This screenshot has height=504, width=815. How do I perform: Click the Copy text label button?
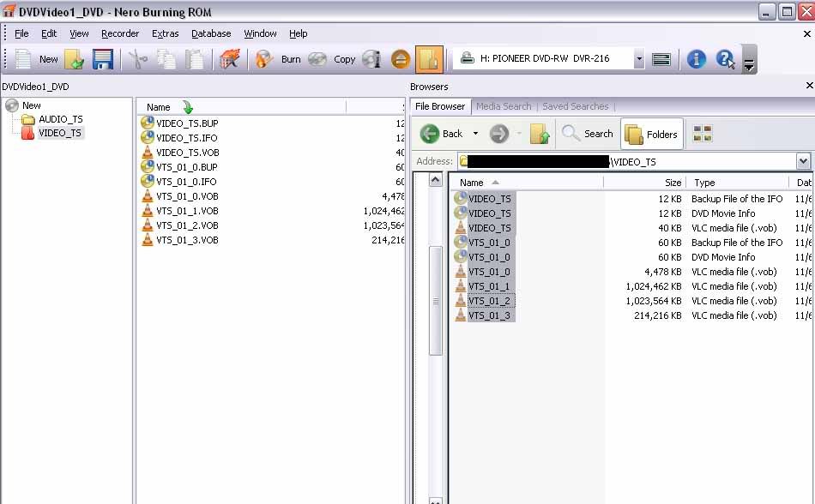pyautogui.click(x=344, y=59)
